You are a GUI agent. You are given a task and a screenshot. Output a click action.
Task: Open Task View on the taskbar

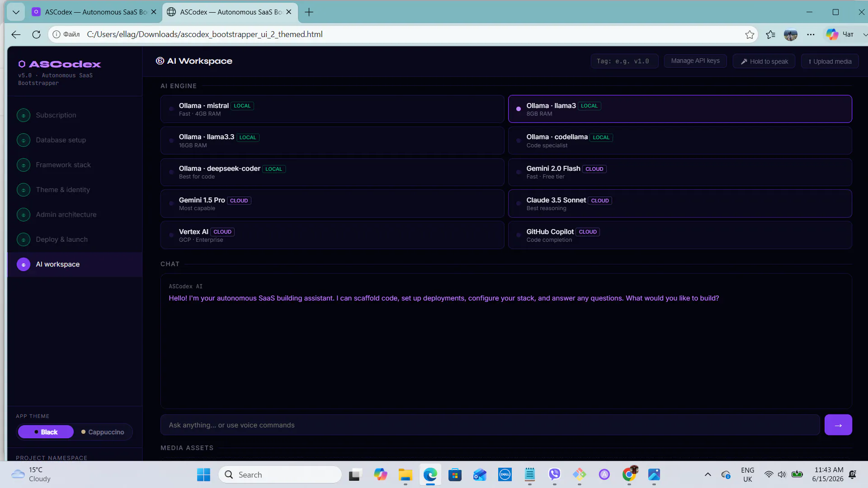(355, 474)
